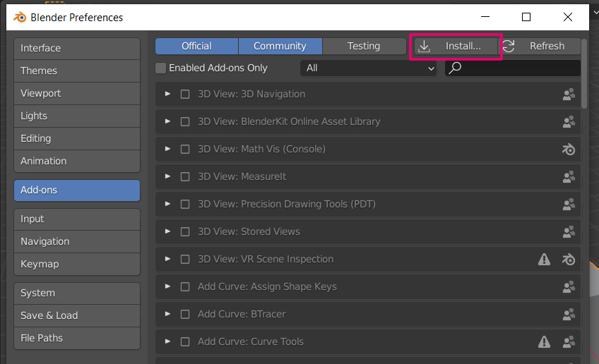Expand BlenderKit Online Asset Library details
This screenshot has width=599, height=364.
(167, 121)
